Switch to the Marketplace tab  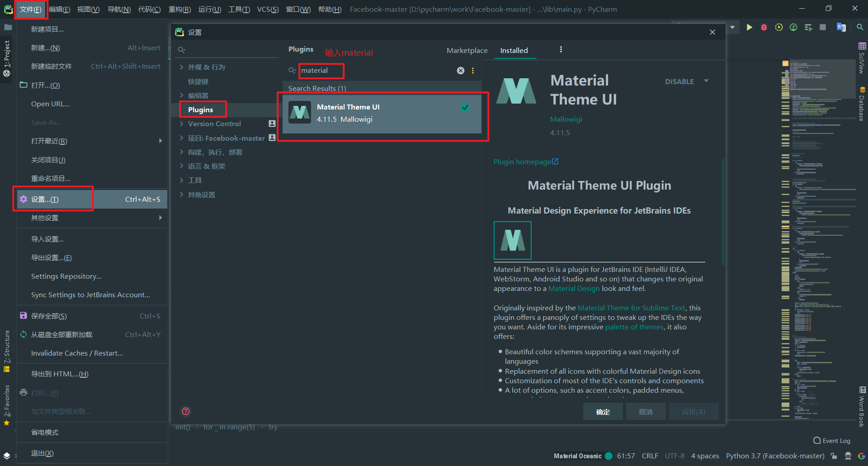467,51
